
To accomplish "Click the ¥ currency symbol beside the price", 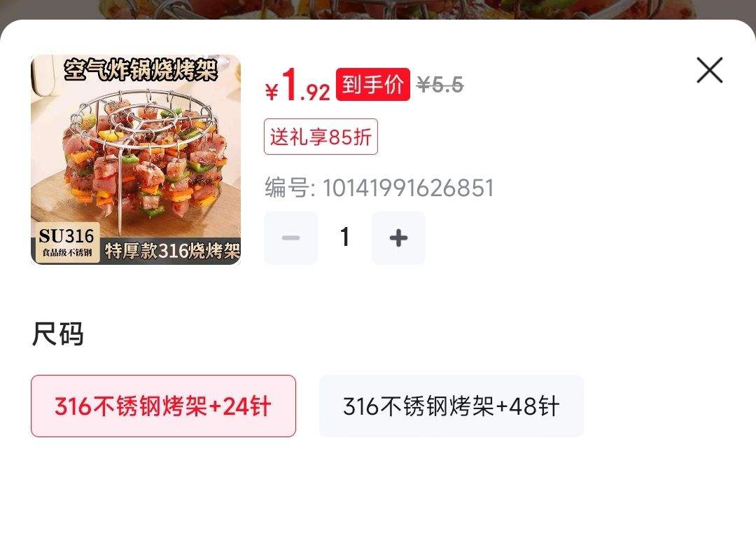I will pos(272,92).
